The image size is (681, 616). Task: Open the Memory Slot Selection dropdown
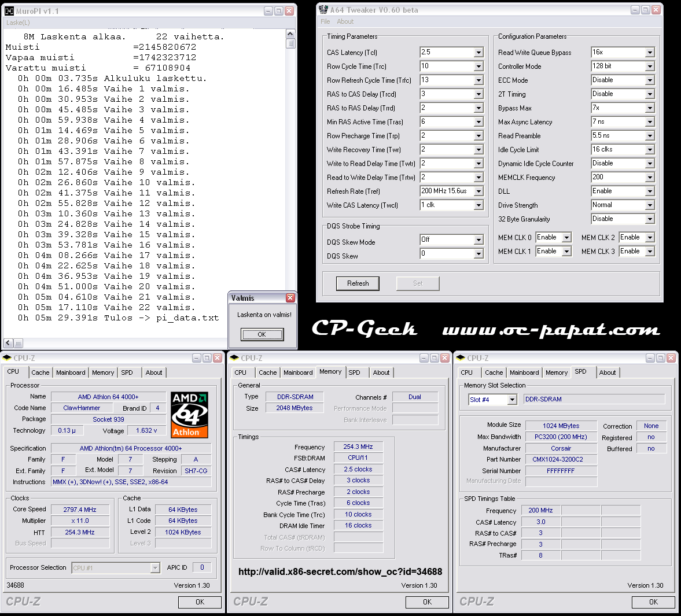pos(513,399)
